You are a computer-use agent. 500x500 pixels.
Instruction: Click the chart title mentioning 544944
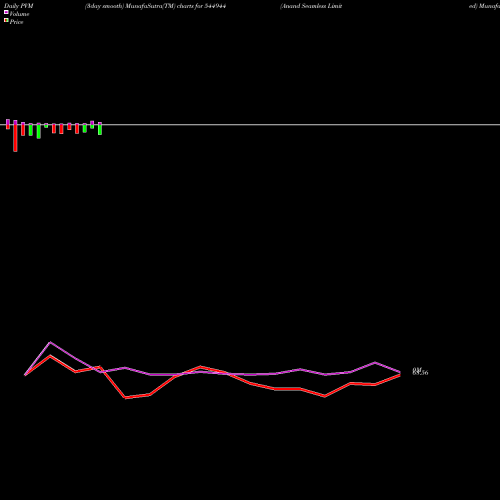coord(156,6)
